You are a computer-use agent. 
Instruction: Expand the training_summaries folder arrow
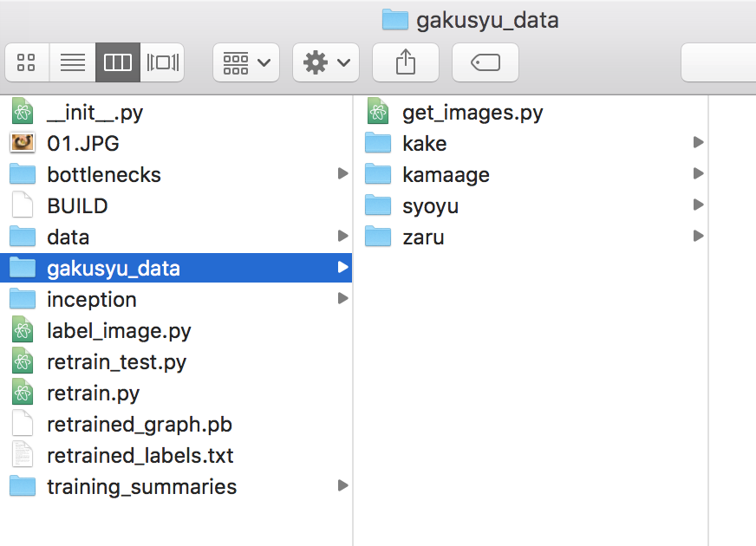(342, 486)
